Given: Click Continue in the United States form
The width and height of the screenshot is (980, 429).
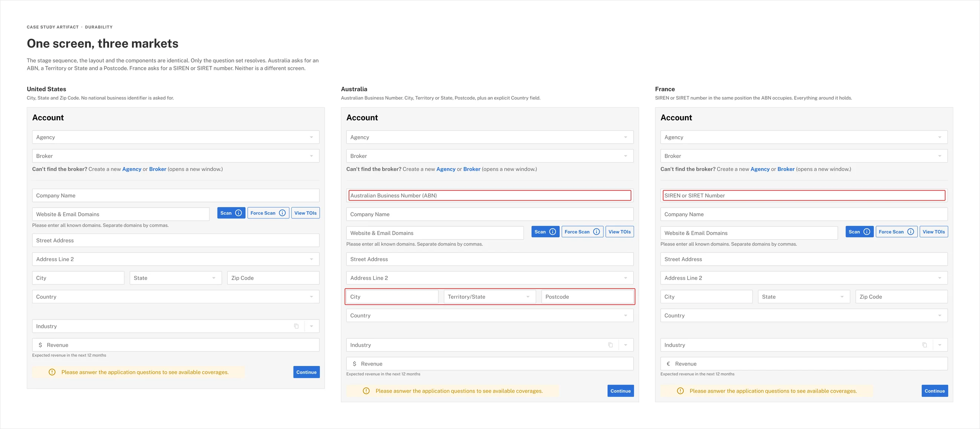Looking at the screenshot, I should click(307, 372).
